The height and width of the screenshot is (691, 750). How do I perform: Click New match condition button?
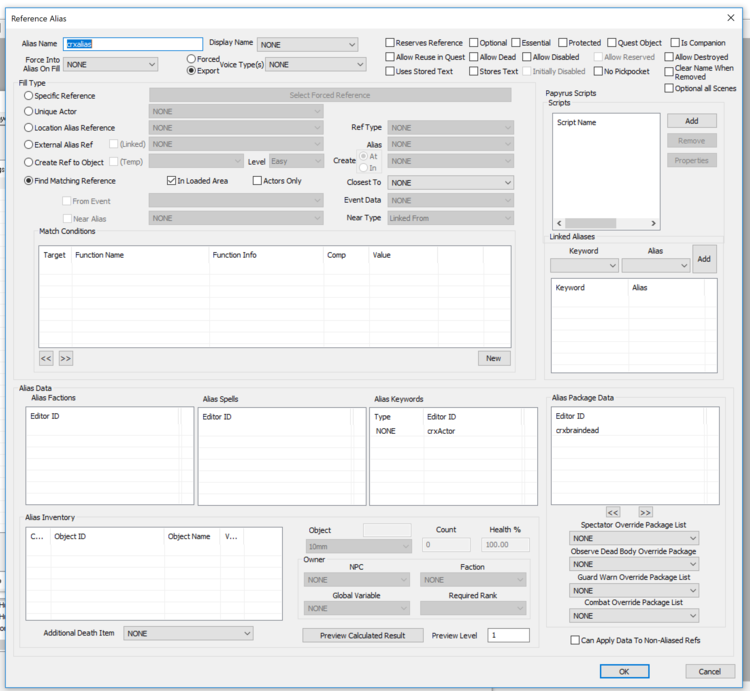(494, 358)
